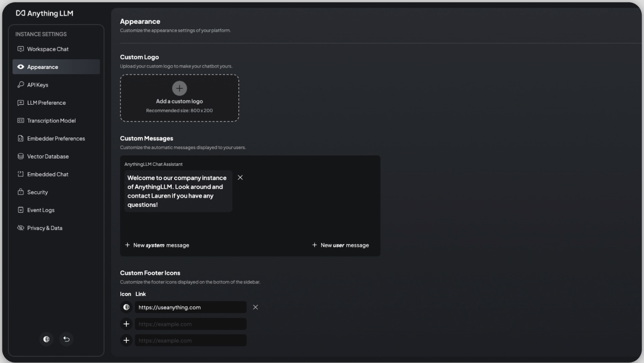The image size is (644, 363).
Task: Click the plus icon to add custom logo
Action: [x=179, y=88]
